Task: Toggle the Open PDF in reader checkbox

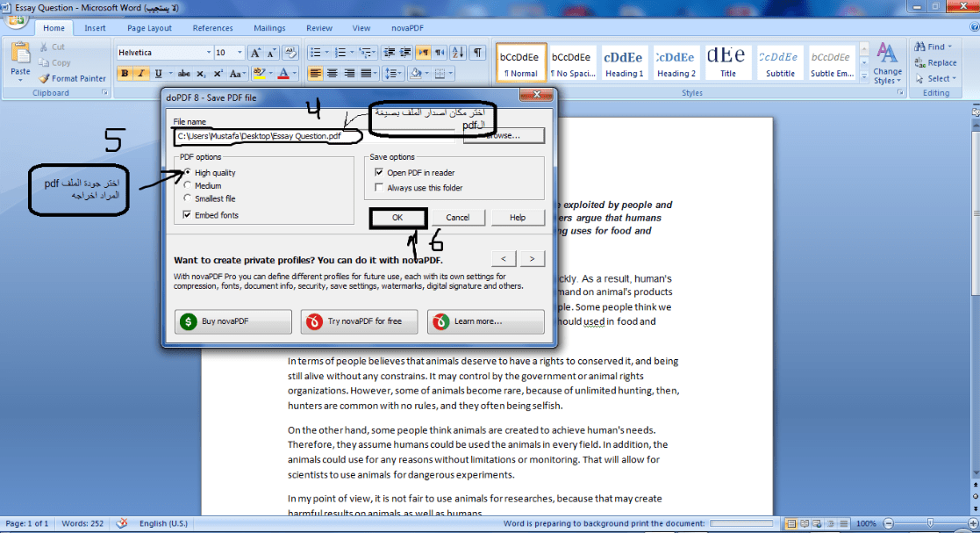Action: pyautogui.click(x=379, y=173)
